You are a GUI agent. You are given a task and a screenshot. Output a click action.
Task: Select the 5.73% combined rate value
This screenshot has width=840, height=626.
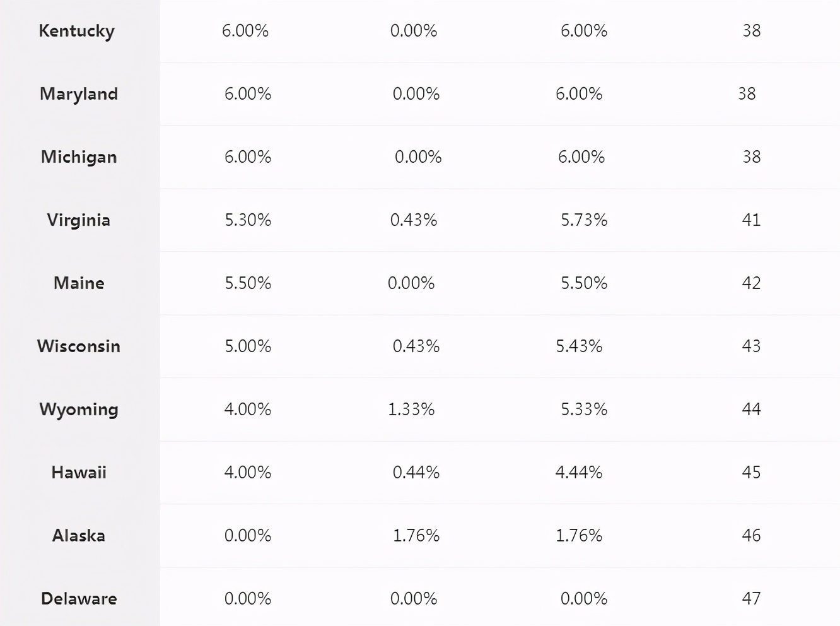click(x=584, y=220)
